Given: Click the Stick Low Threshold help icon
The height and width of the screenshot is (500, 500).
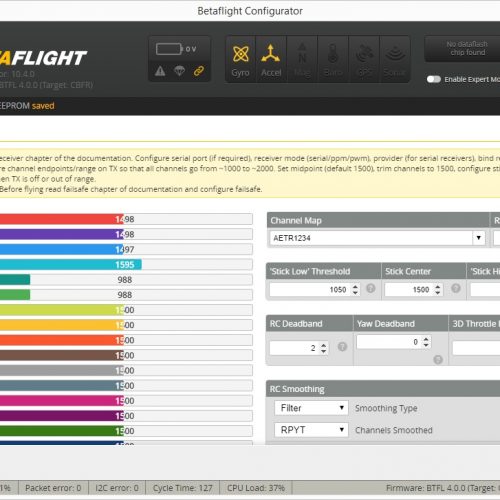Looking at the screenshot, I should pos(371,288).
